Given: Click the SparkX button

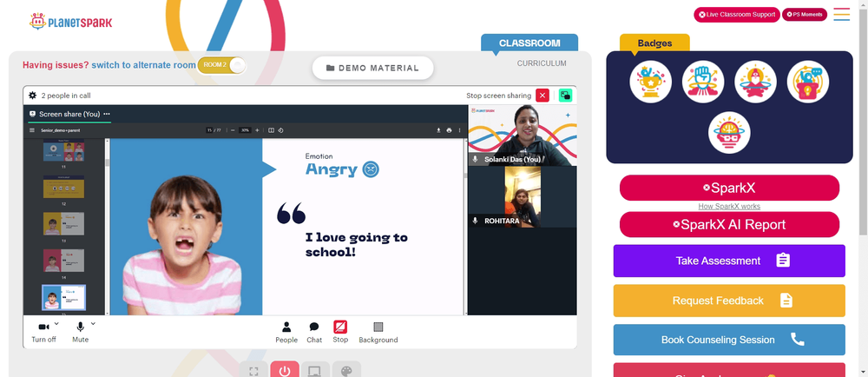Looking at the screenshot, I should pyautogui.click(x=729, y=188).
